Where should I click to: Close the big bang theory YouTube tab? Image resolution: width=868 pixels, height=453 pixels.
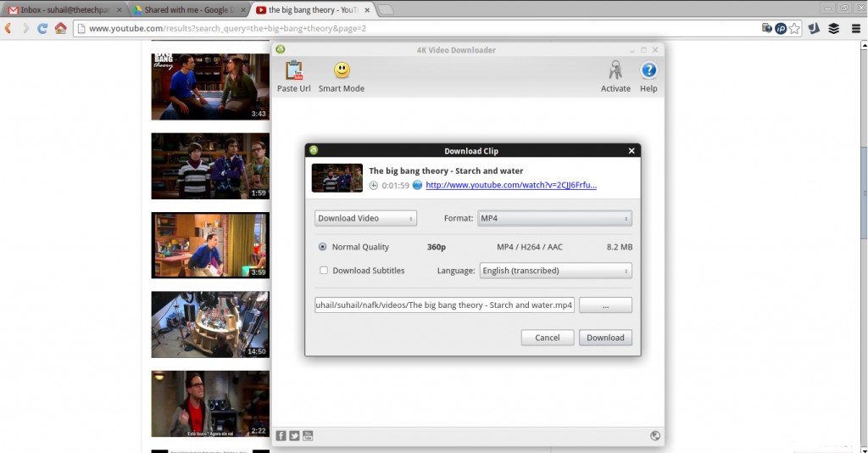pos(367,10)
